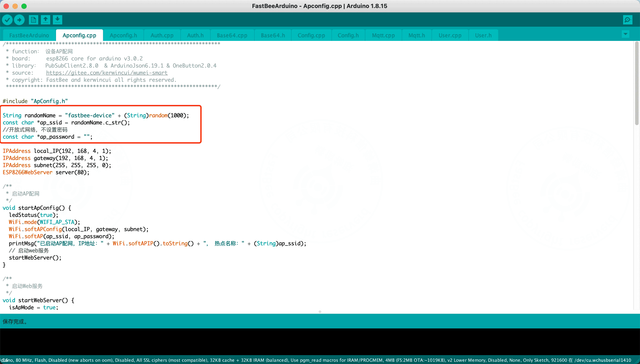Viewport: 640px width, 364px height.
Task: Click the IPAddress local_IP line
Action: [57, 151]
